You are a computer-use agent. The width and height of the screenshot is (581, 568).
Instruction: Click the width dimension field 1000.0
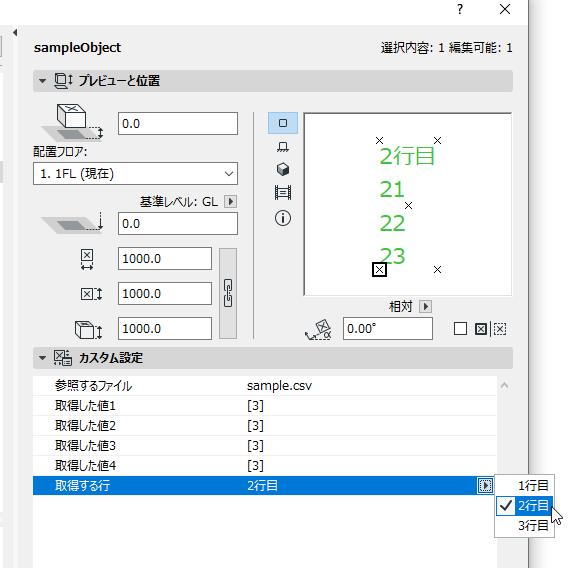click(165, 258)
